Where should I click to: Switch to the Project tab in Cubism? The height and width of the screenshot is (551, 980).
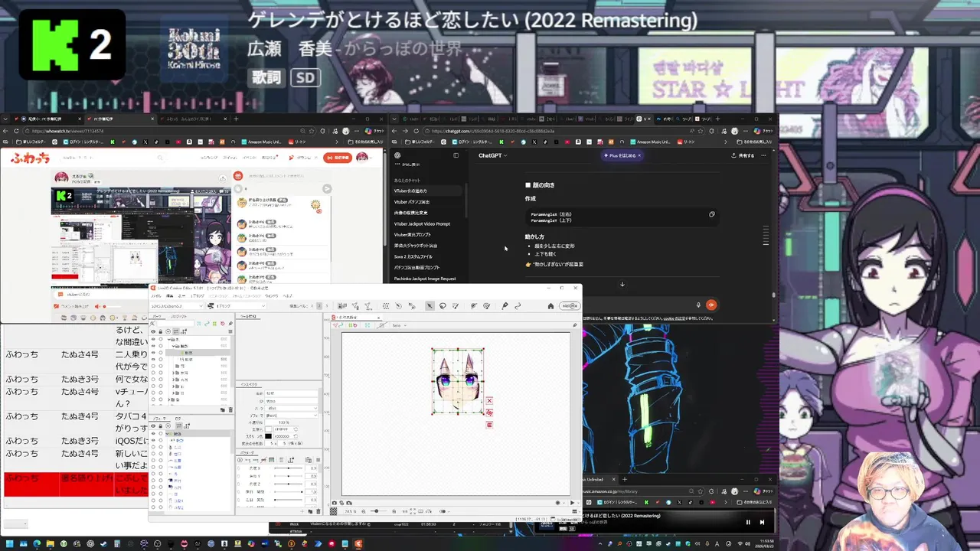tap(178, 316)
